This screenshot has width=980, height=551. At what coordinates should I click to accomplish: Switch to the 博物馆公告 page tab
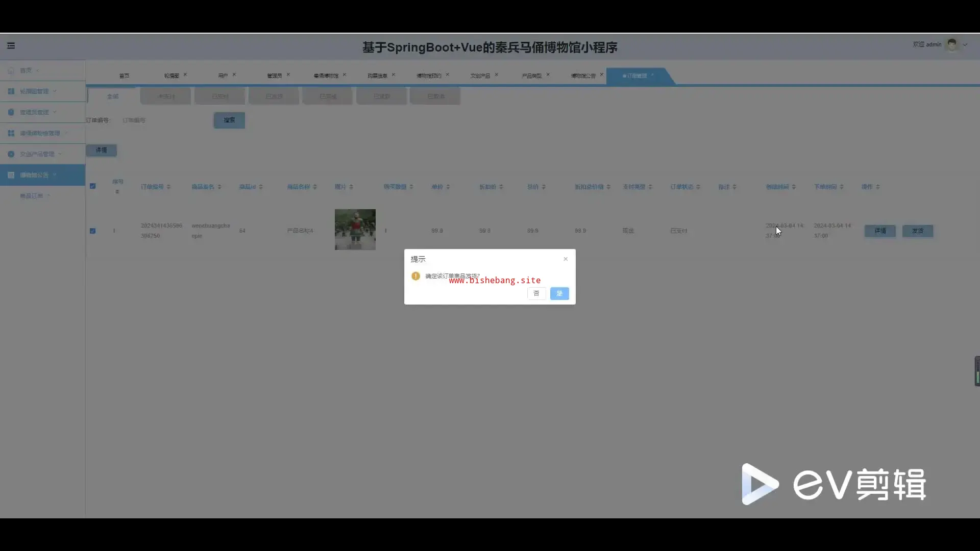583,76
